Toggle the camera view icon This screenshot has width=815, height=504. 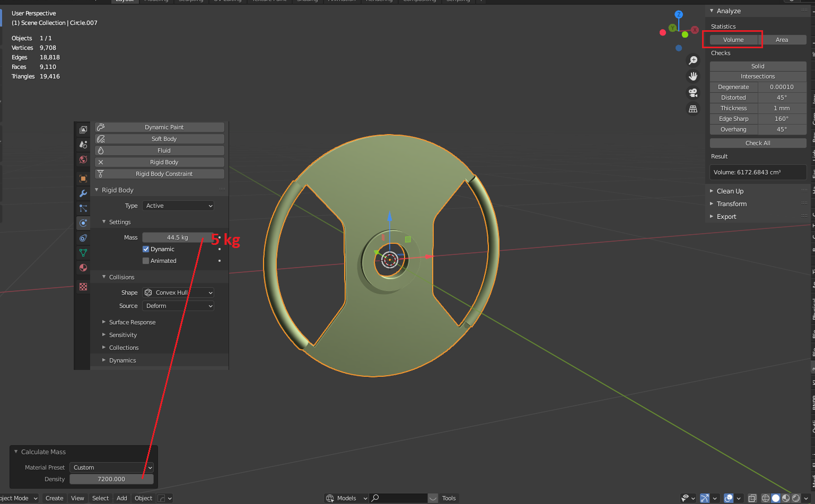pyautogui.click(x=693, y=93)
